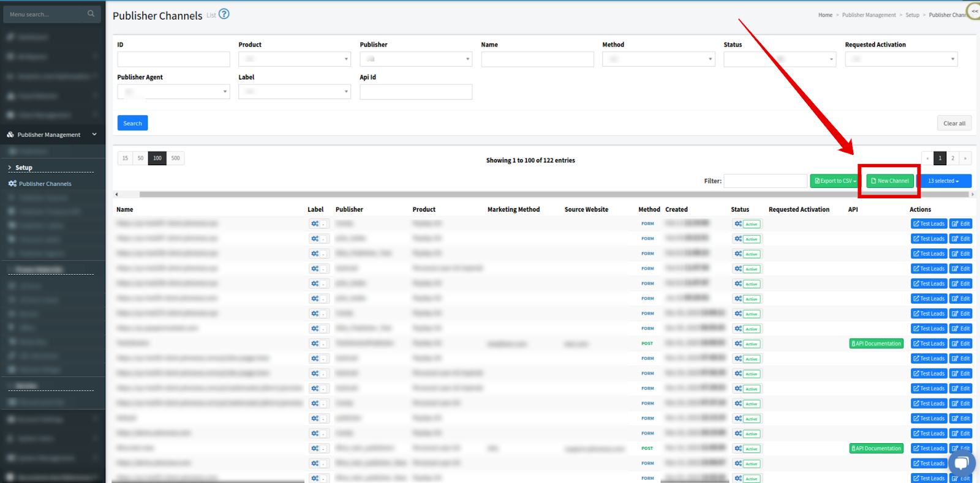This screenshot has height=483, width=980.
Task: Collapse sidebar with double-arrow icon
Action: (x=974, y=11)
